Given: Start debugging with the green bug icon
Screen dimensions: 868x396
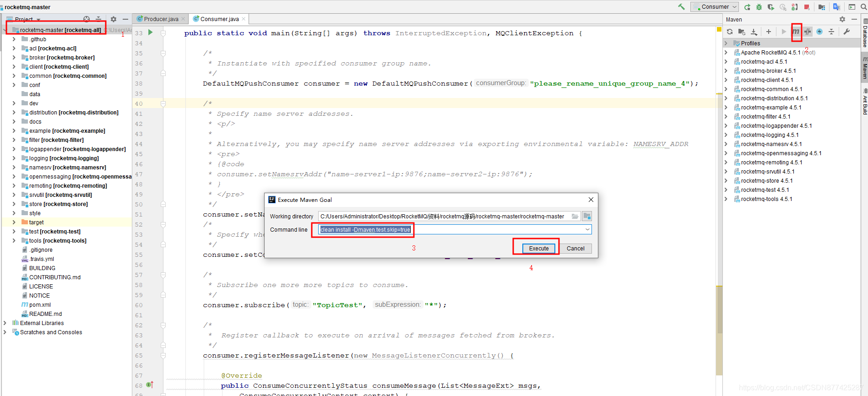Looking at the screenshot, I should coord(759,7).
